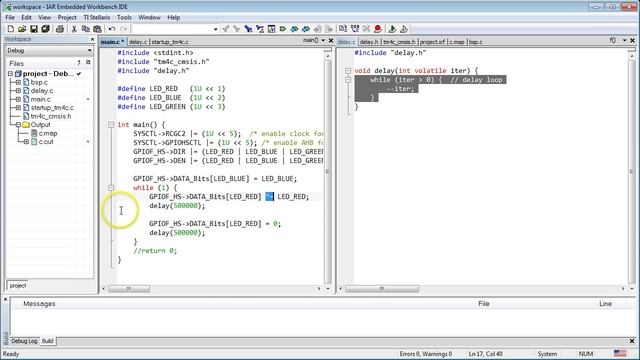Open the Project menu
Screen dimensions: 640x360
67,18
